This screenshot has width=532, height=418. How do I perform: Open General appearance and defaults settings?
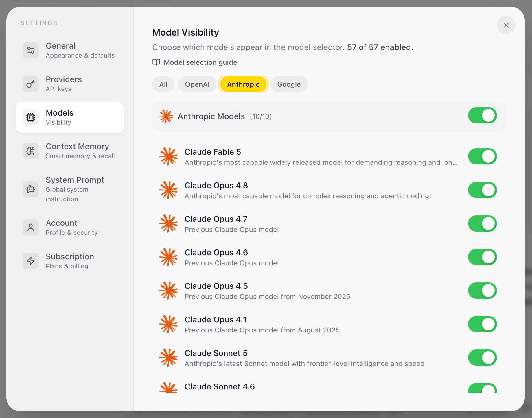coord(70,50)
